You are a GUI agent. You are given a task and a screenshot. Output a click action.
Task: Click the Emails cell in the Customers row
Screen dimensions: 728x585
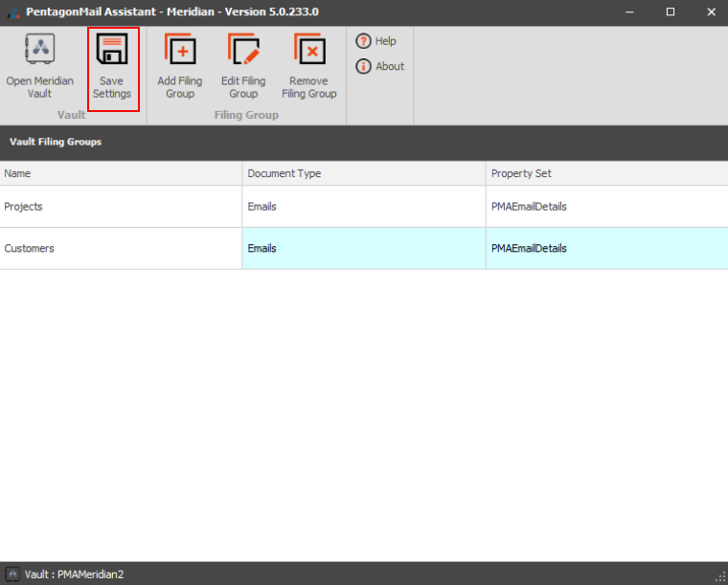tap(364, 248)
